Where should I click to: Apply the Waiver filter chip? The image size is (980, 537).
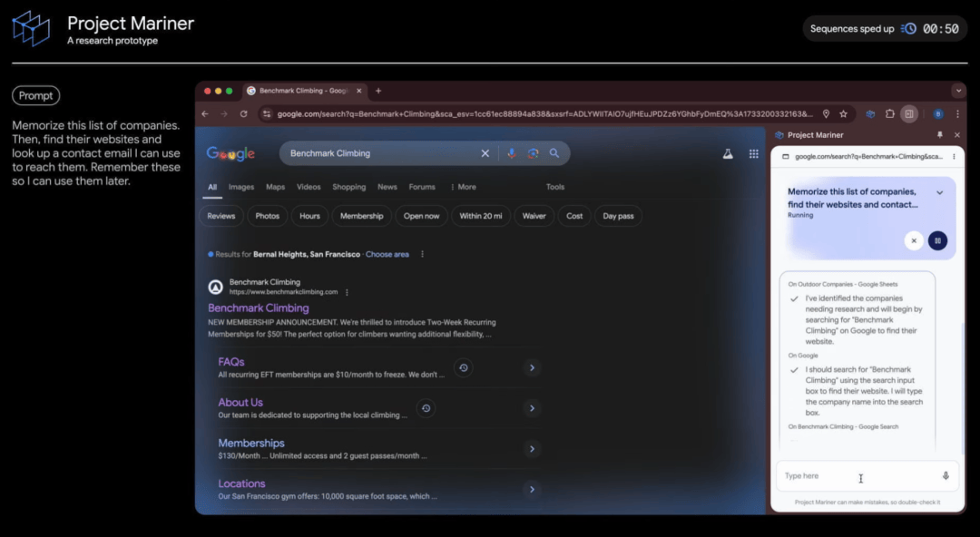point(534,216)
